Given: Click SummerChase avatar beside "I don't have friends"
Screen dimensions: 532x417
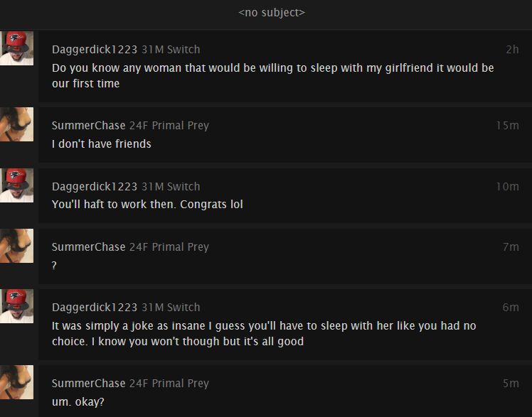Looking at the screenshot, I should (x=16, y=124).
